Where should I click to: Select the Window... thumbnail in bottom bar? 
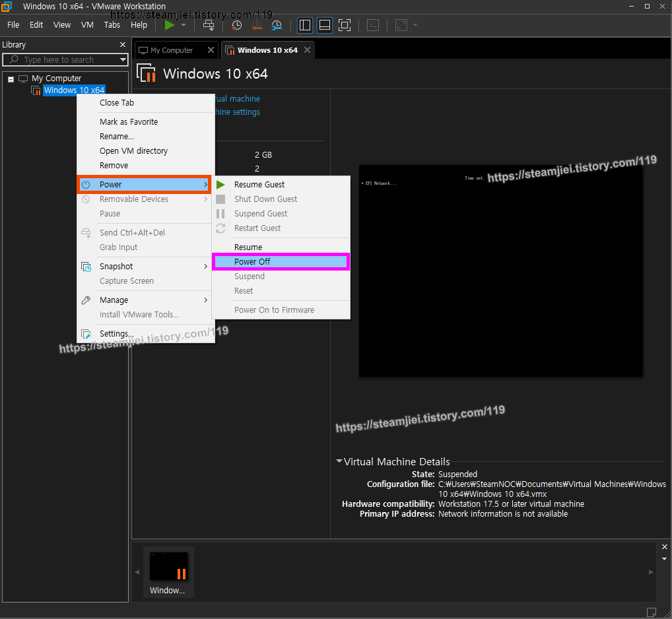168,572
